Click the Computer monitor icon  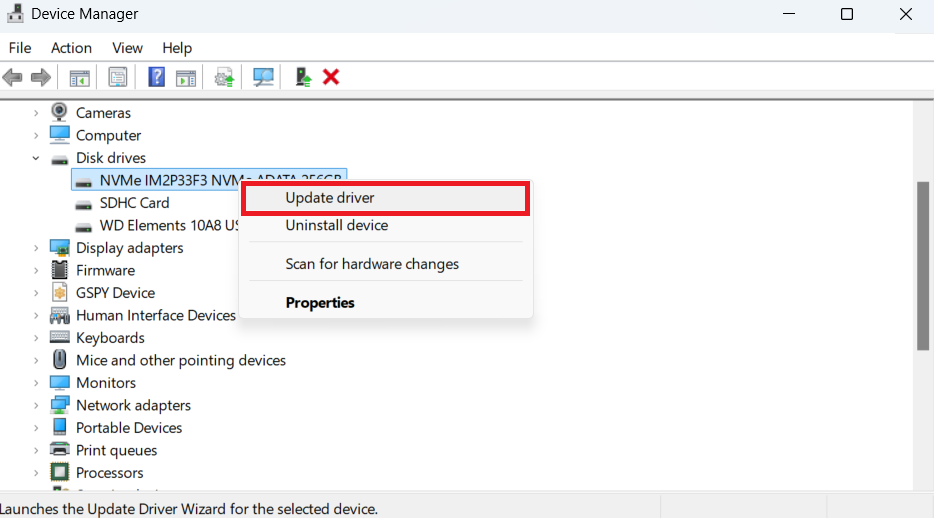60,135
